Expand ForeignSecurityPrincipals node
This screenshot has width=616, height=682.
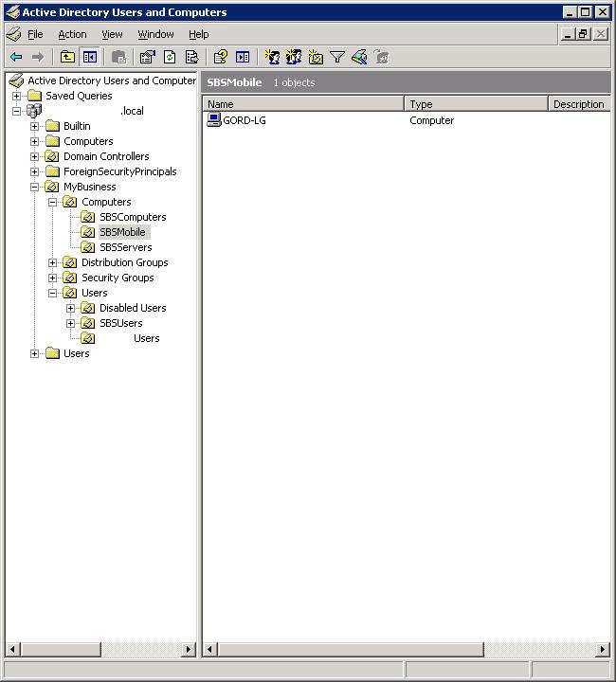(34, 171)
